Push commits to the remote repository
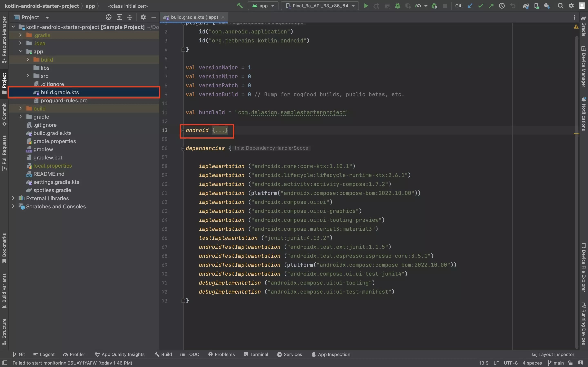588x367 pixels. click(x=491, y=6)
